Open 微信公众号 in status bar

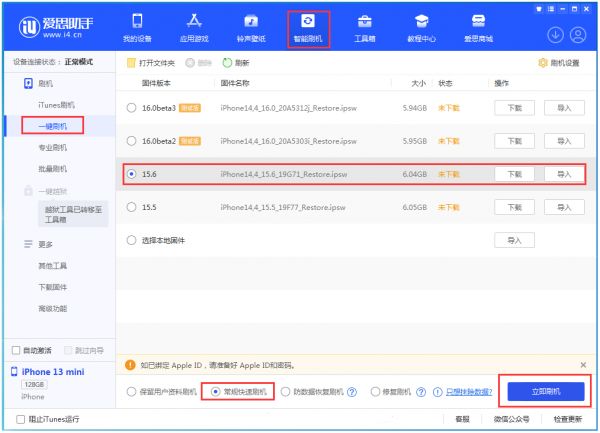(512, 419)
